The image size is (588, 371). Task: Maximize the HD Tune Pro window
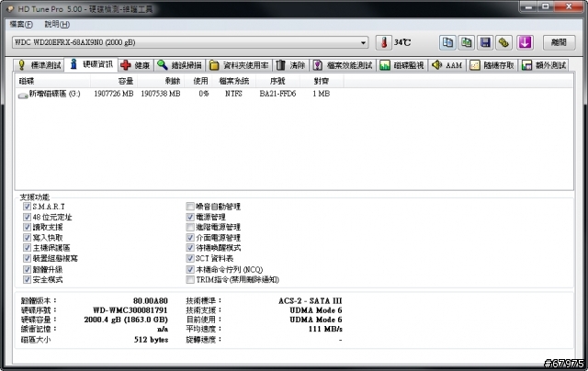[x=546, y=6]
